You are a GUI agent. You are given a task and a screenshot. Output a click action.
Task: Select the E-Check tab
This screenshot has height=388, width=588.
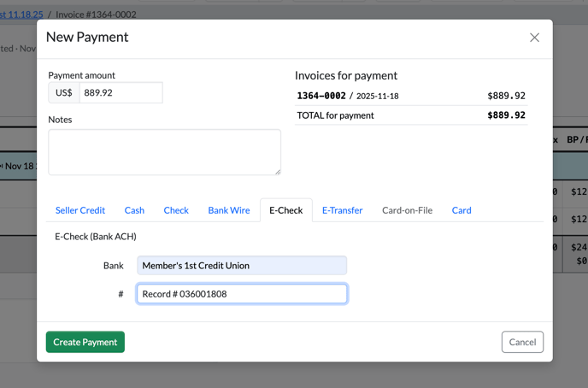point(285,210)
